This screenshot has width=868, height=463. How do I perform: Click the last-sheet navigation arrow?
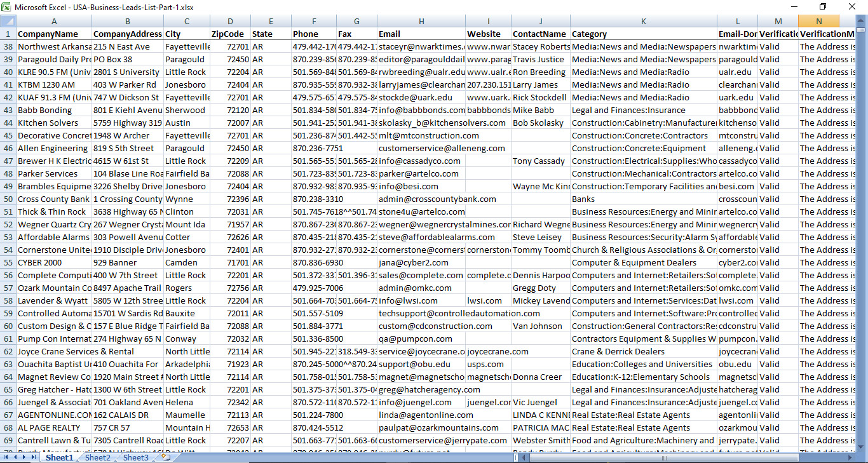click(x=34, y=457)
